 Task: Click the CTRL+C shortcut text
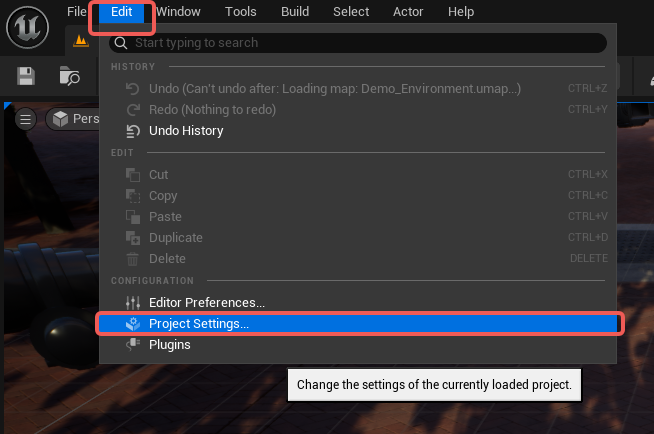tap(588, 195)
